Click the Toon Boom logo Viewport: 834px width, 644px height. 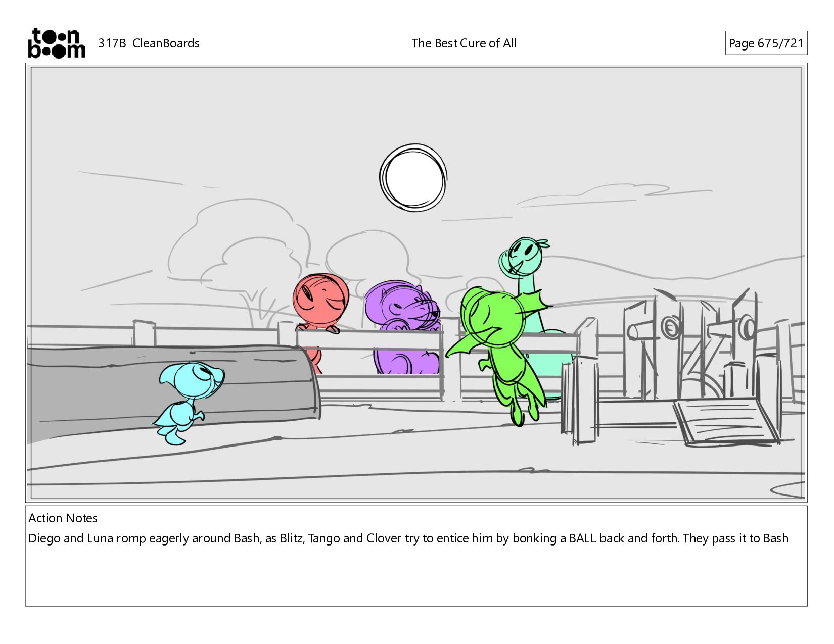click(x=56, y=43)
